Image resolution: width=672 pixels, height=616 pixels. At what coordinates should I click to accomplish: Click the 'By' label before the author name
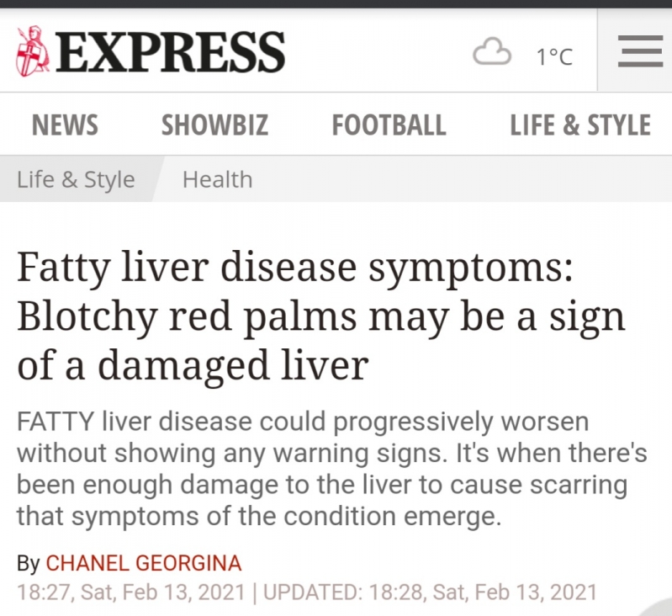click(x=29, y=563)
